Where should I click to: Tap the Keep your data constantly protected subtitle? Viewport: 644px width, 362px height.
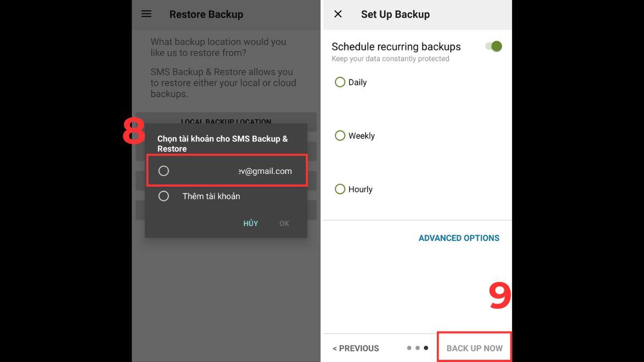click(390, 59)
